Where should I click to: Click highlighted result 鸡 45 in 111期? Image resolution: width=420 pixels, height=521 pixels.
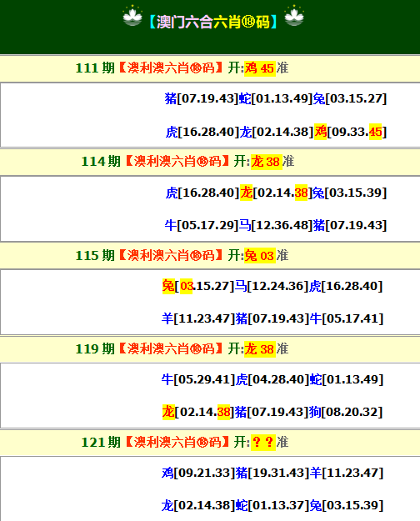click(x=260, y=68)
